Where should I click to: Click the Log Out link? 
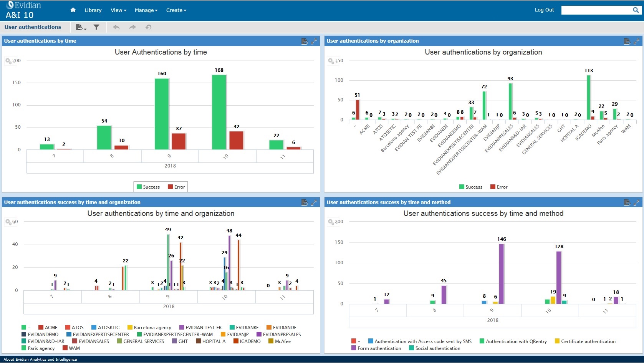[x=544, y=10]
